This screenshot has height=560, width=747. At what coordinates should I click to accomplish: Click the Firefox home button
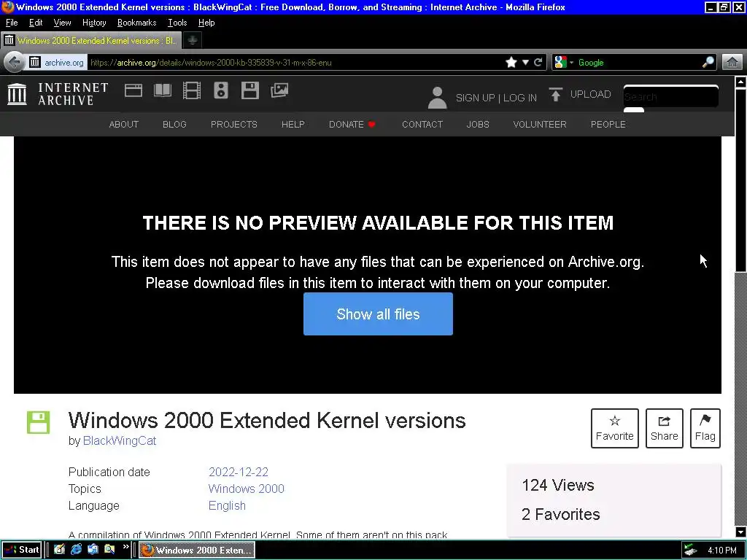coord(732,63)
